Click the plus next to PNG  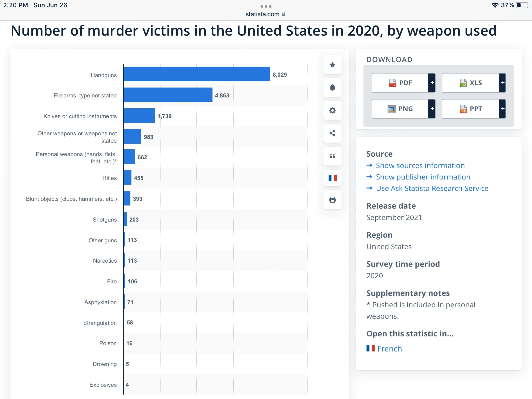coord(432,109)
